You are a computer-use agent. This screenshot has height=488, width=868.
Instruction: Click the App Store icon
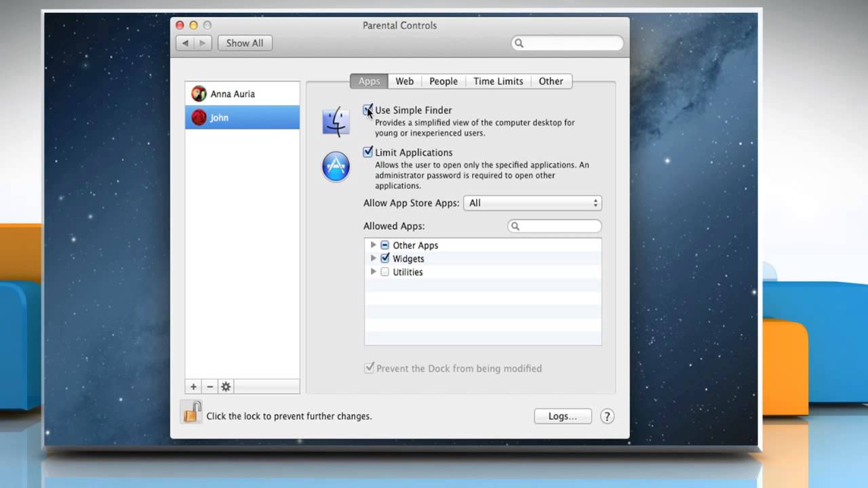[336, 167]
